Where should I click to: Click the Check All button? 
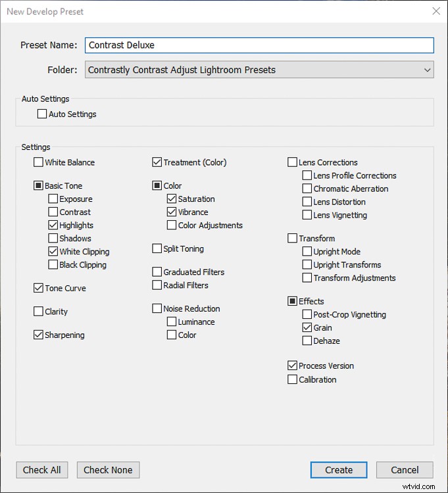[42, 470]
